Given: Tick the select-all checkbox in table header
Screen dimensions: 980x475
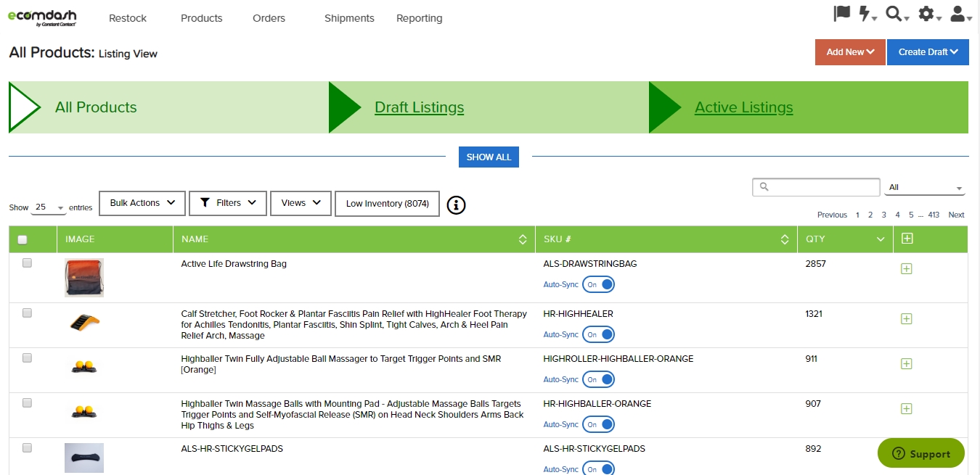Looking at the screenshot, I should point(23,239).
